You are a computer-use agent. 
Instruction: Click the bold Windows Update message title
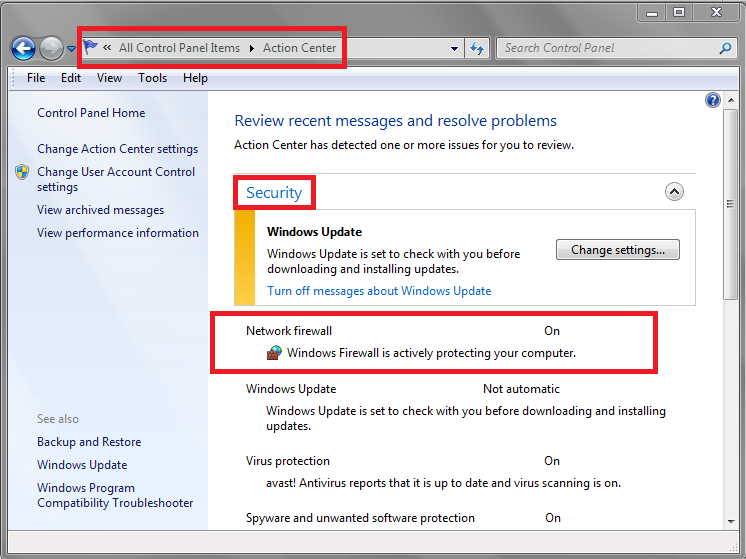coord(314,232)
